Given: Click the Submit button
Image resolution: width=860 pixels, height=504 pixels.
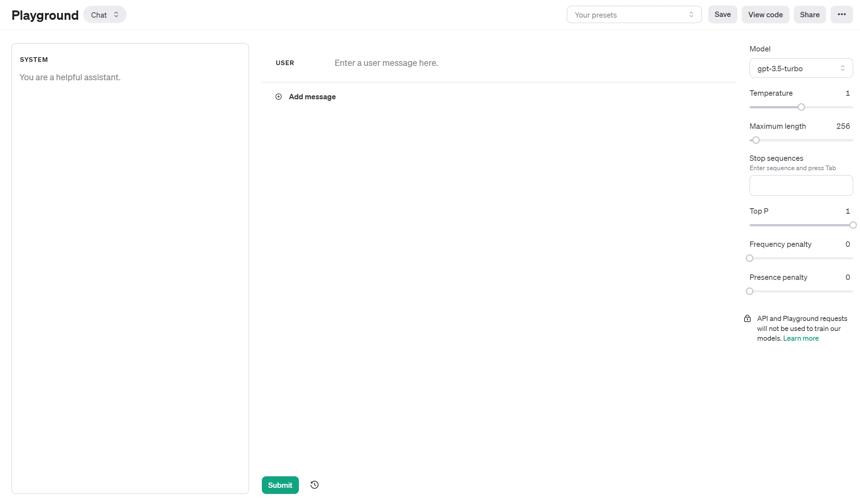Looking at the screenshot, I should tap(280, 485).
